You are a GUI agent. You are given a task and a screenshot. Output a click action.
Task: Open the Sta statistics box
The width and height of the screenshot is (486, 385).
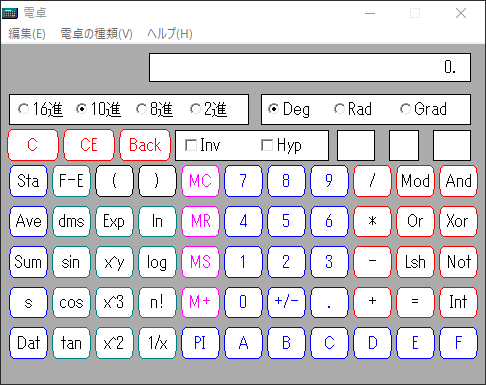coord(28,181)
